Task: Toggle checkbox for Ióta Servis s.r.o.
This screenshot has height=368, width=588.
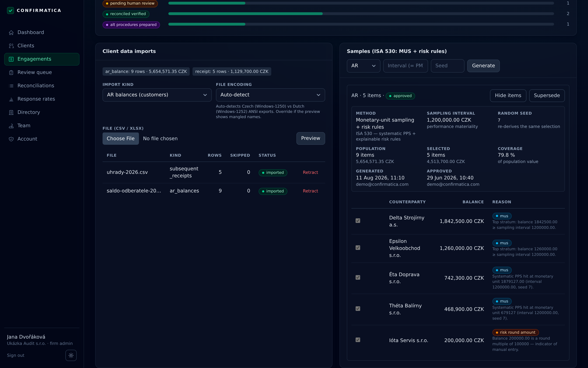Action: (358, 340)
